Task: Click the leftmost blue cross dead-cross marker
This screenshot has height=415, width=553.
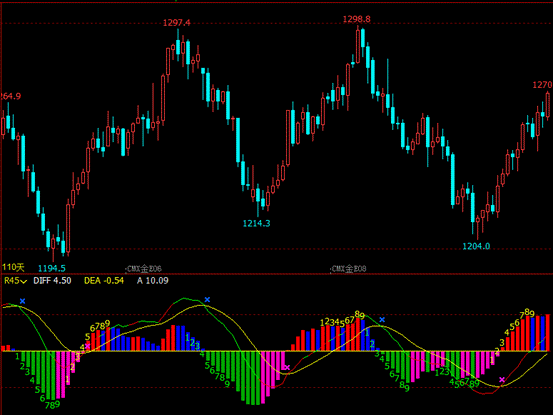Action: [23, 301]
